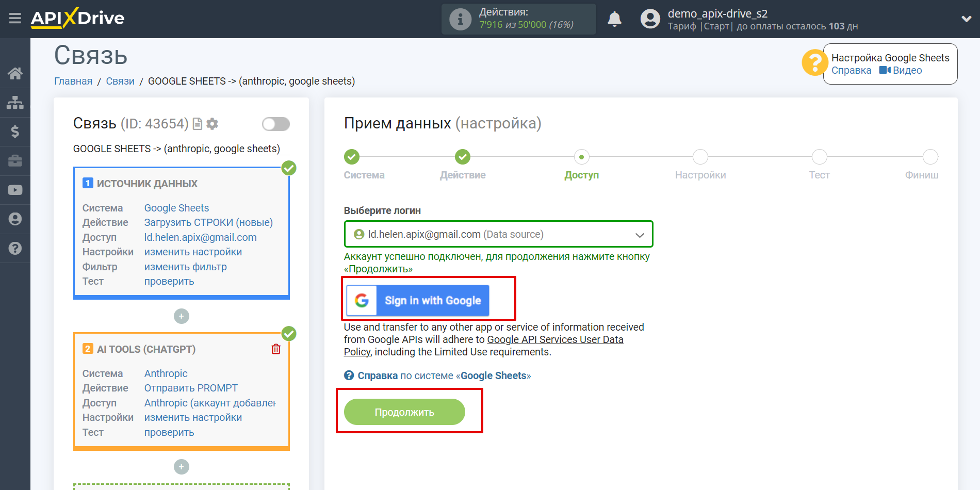This screenshot has width=980, height=490.
Task: Click the Продолжить button
Action: (404, 412)
